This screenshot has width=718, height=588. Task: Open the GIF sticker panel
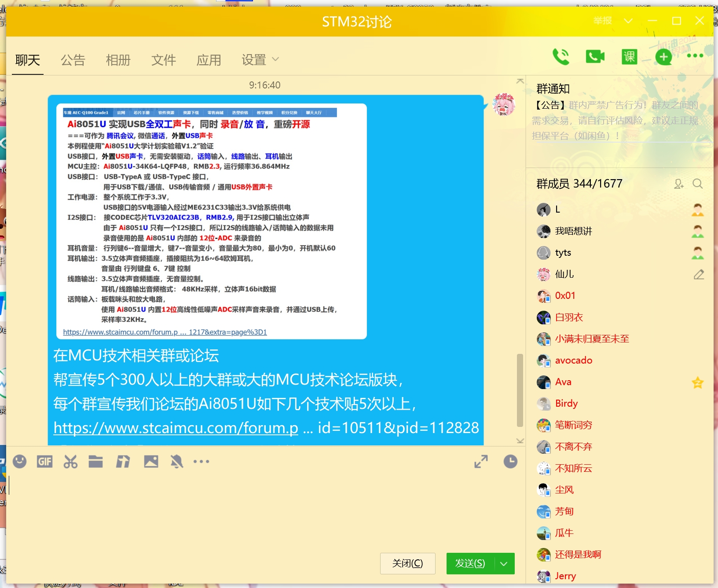(x=44, y=461)
